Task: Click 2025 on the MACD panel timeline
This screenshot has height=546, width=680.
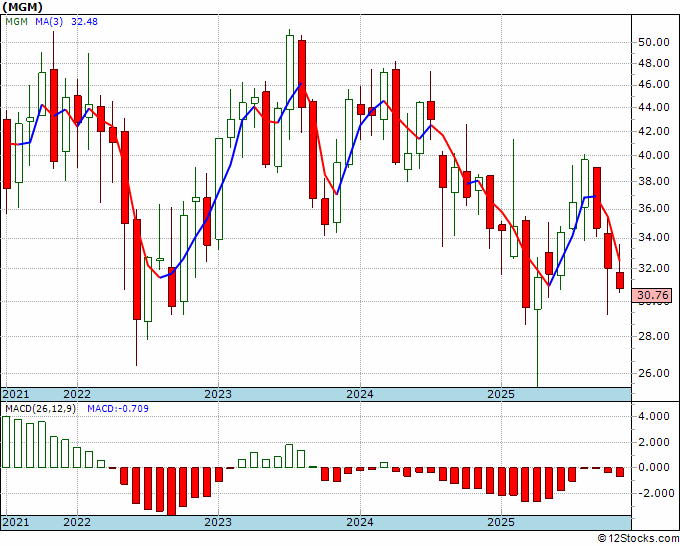Action: [x=501, y=522]
